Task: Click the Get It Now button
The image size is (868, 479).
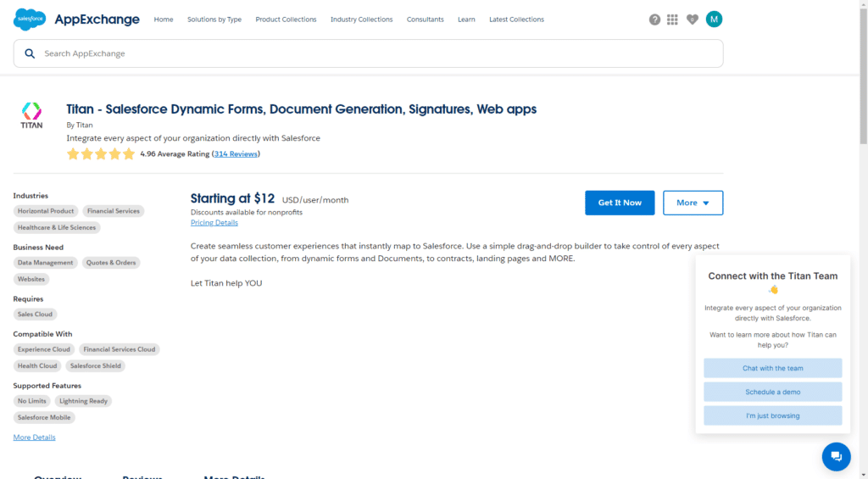Action: [620, 203]
